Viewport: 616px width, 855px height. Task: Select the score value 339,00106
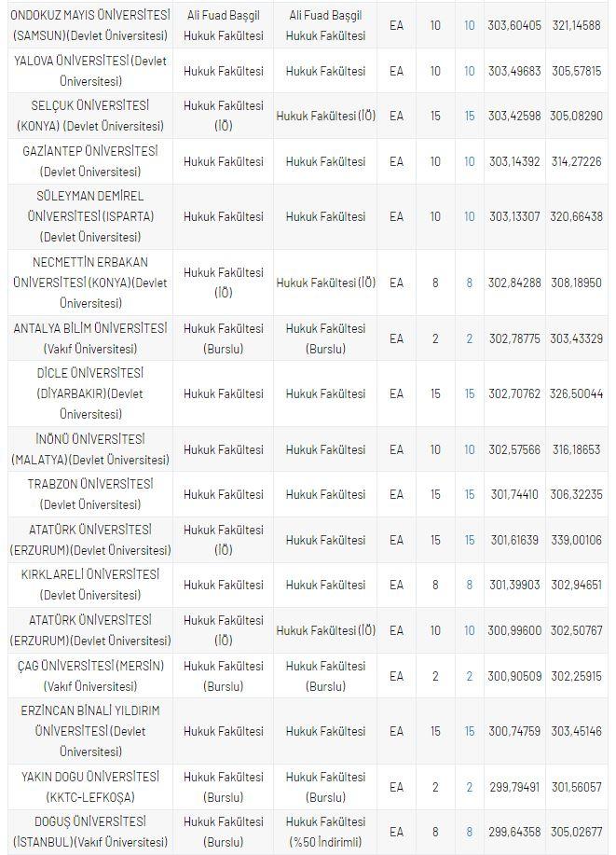coord(575,540)
